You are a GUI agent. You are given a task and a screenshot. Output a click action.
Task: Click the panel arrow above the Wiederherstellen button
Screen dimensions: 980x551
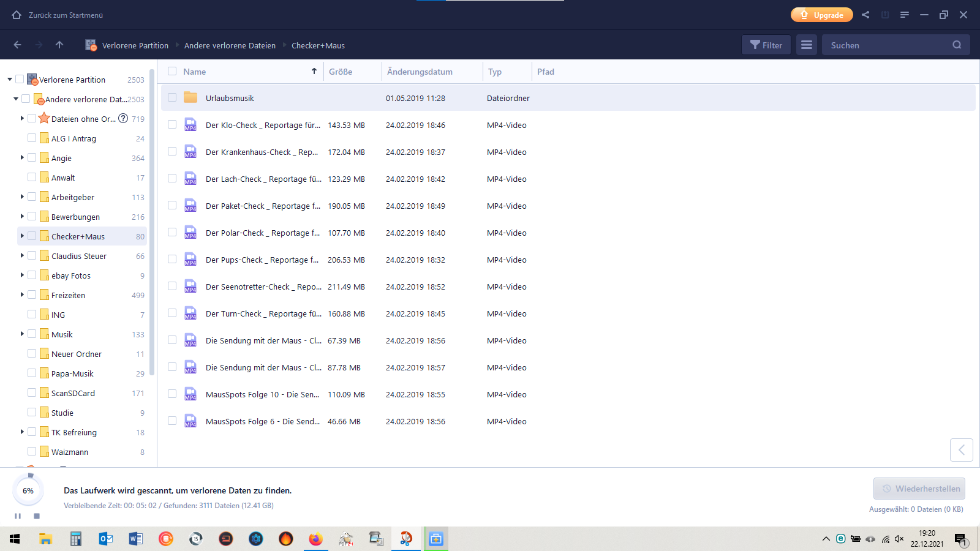961,450
